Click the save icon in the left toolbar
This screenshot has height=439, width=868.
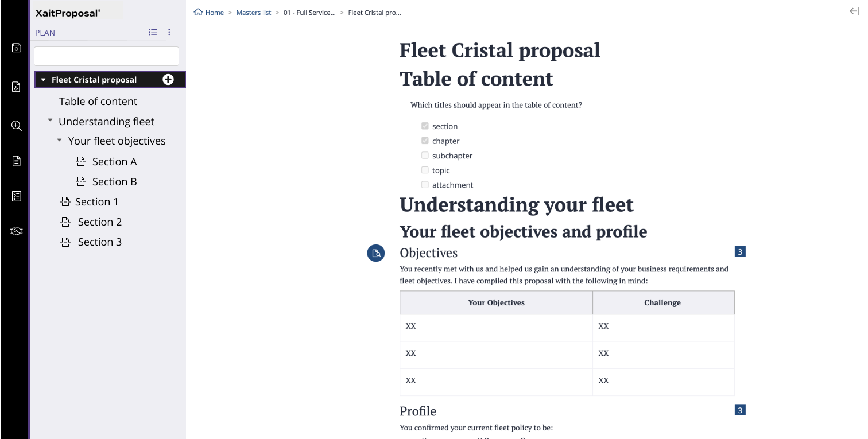click(15, 48)
